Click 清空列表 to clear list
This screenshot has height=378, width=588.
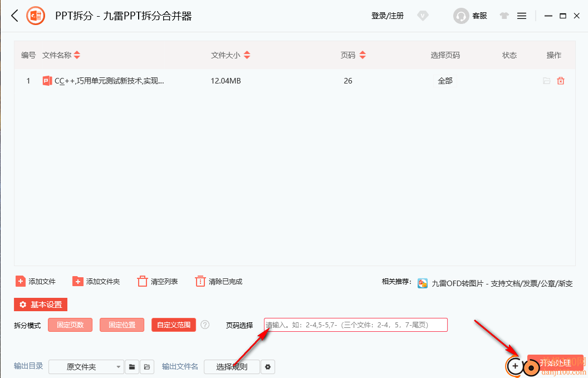(158, 281)
